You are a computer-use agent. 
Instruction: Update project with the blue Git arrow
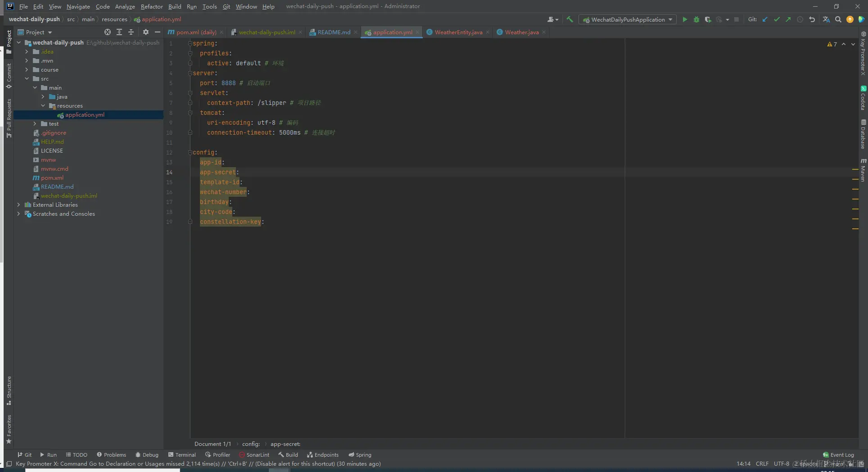765,19
